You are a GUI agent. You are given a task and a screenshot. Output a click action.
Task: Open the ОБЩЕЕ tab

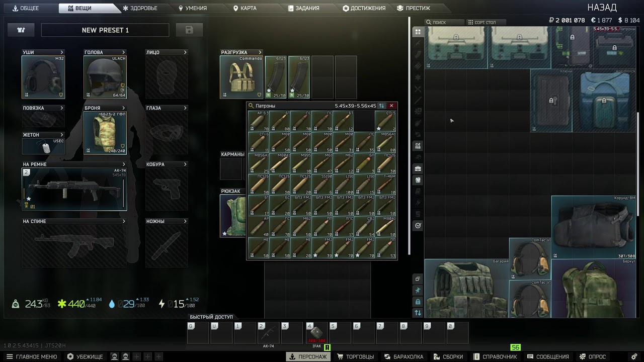coord(26,8)
